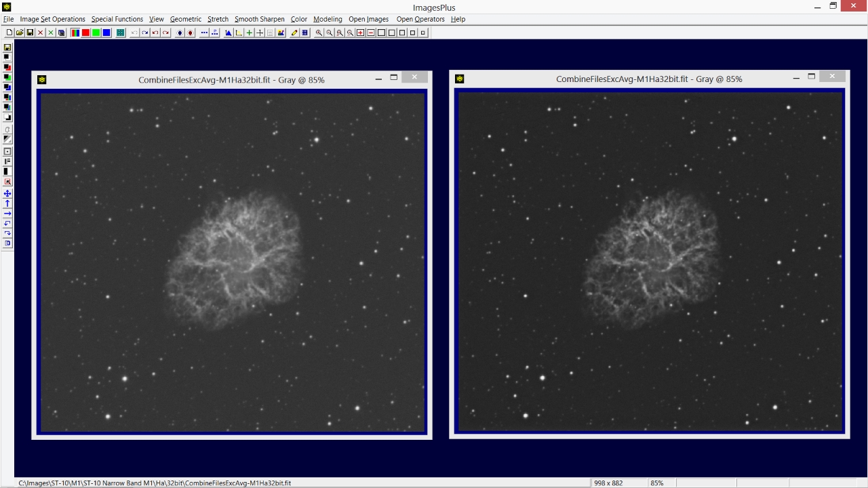Viewport: 868px width, 488px height.
Task: Click the left image window's system menu icon
Action: click(42, 79)
